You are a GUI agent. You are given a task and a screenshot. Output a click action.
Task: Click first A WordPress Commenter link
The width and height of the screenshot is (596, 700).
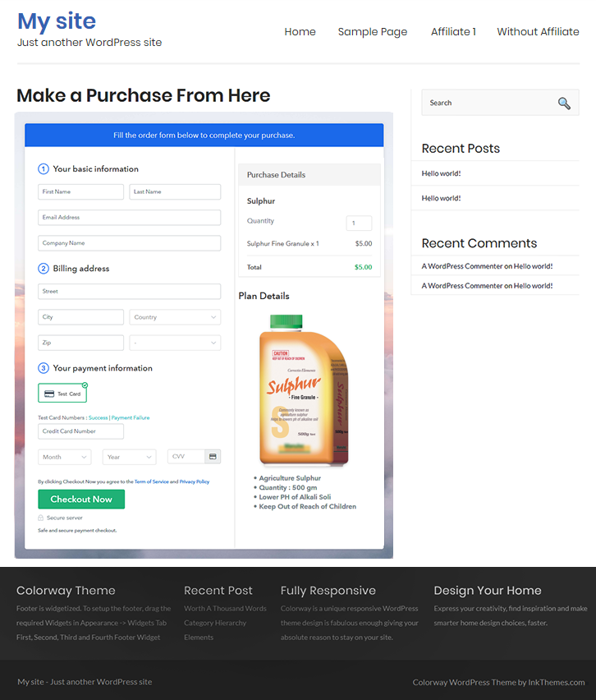pyautogui.click(x=462, y=266)
